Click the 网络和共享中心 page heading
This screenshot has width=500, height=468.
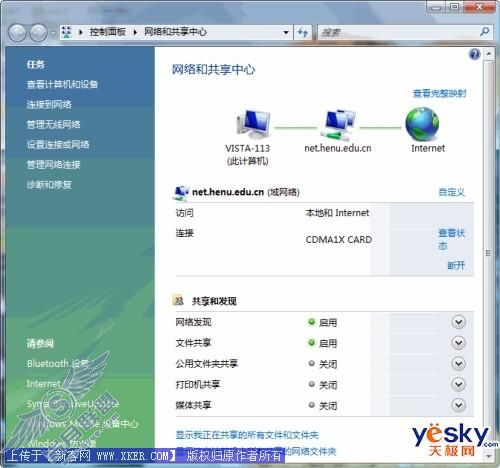[213, 70]
